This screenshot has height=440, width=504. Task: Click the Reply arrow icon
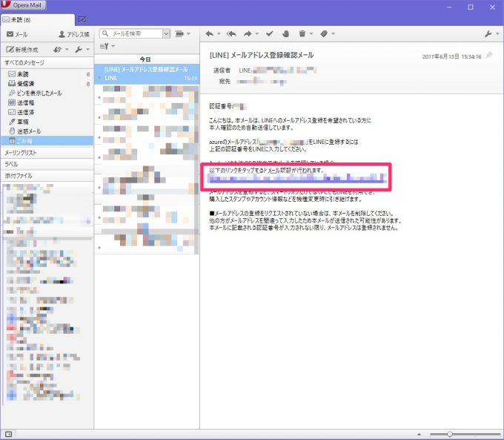click(x=209, y=33)
